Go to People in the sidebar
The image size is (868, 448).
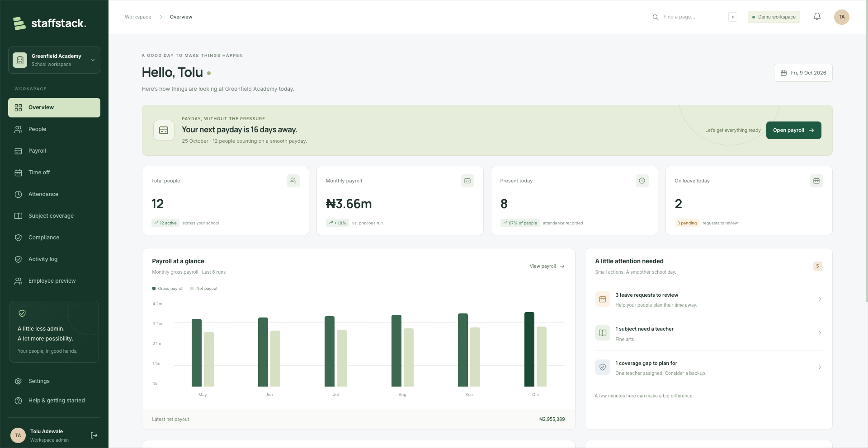pyautogui.click(x=54, y=129)
